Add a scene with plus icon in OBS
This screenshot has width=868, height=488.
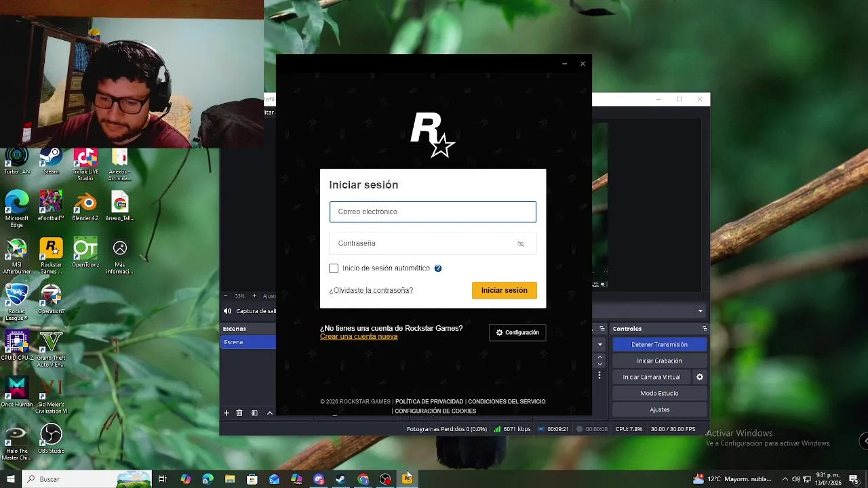click(226, 413)
